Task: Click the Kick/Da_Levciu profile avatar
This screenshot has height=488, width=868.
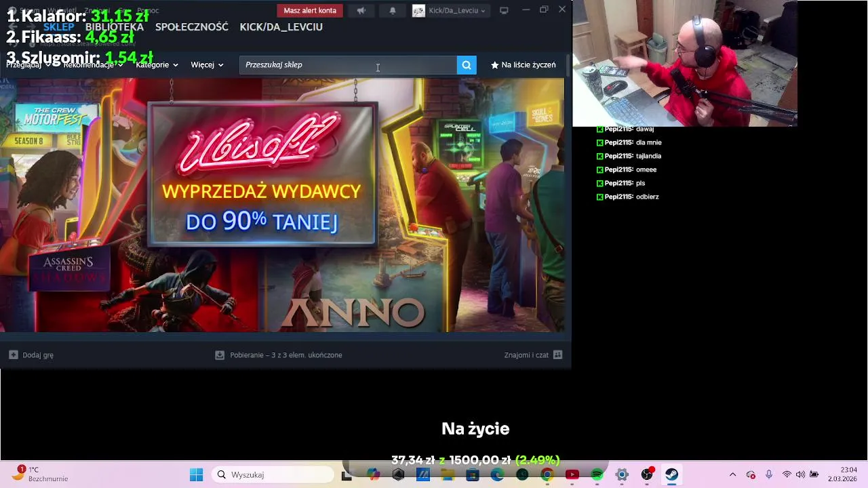Action: (418, 11)
